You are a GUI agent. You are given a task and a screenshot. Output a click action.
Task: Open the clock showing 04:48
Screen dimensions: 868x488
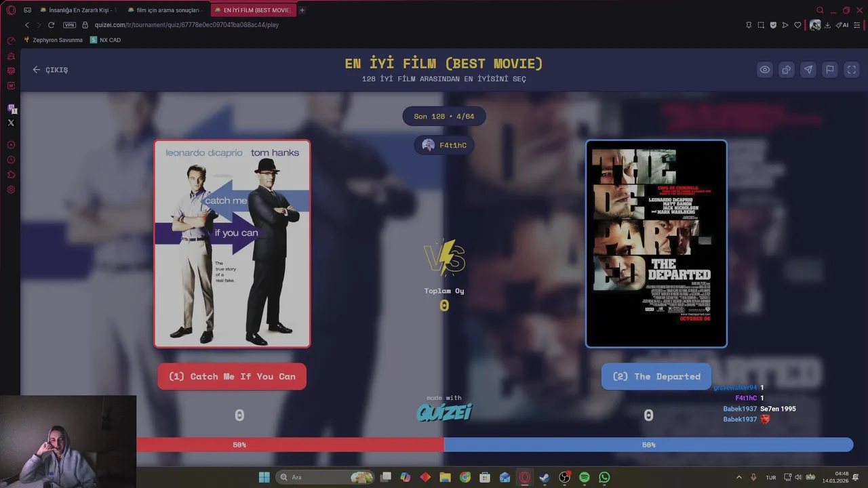(835, 477)
